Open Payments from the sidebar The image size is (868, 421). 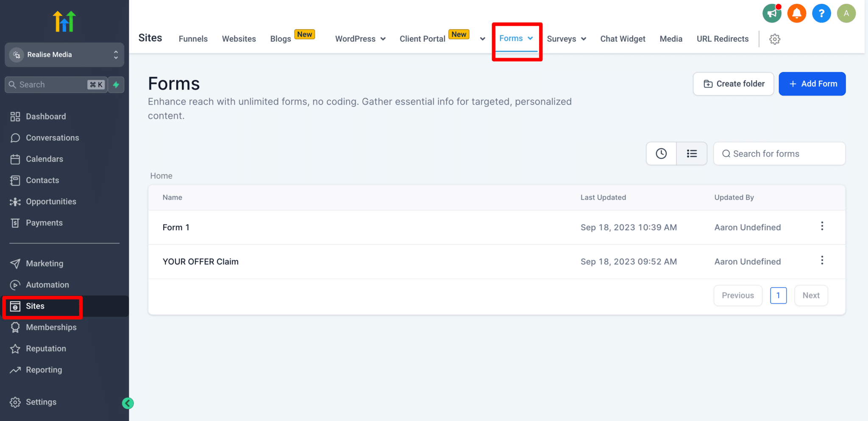[x=44, y=223]
